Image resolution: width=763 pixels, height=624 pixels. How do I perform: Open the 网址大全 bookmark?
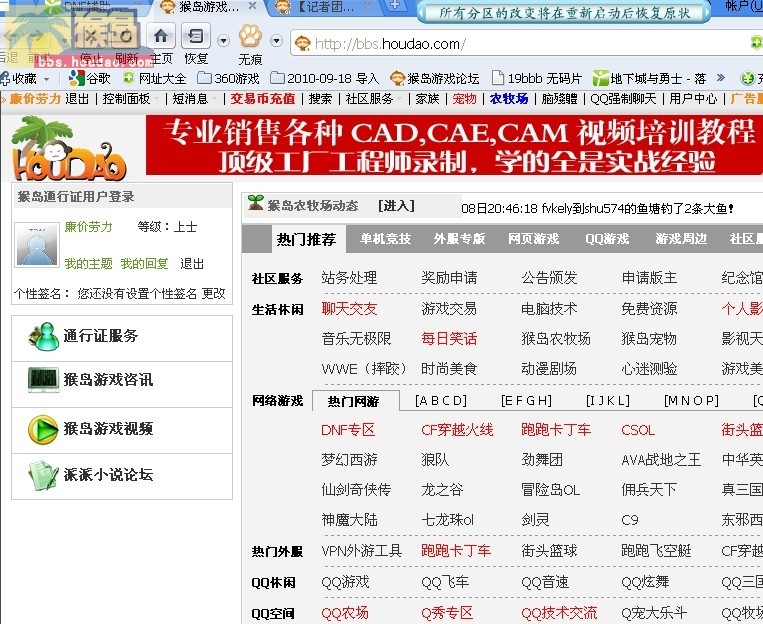[x=155, y=78]
